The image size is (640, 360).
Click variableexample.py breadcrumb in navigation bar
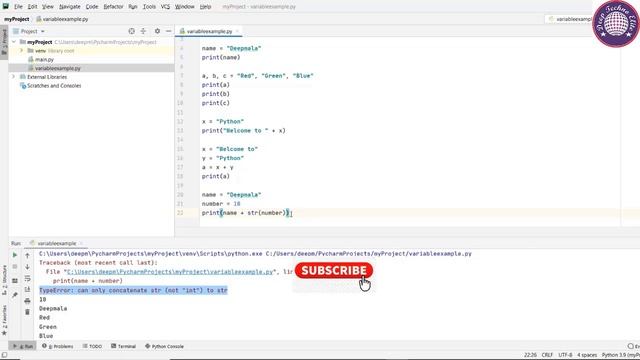[x=62, y=19]
